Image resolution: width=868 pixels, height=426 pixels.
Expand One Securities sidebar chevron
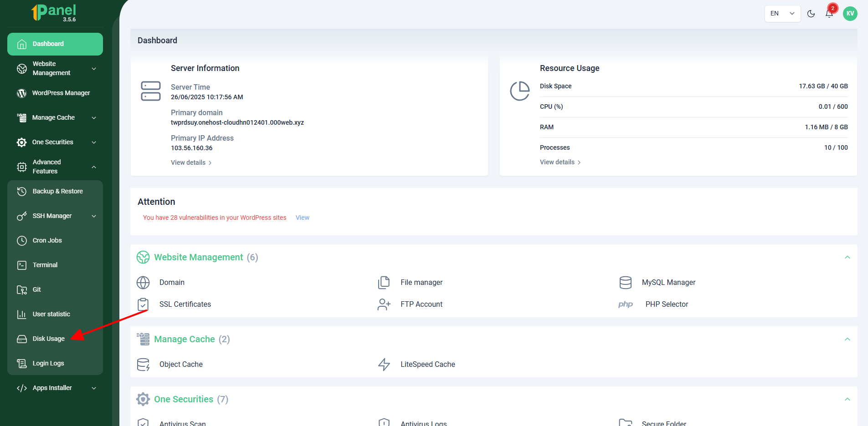coord(94,142)
